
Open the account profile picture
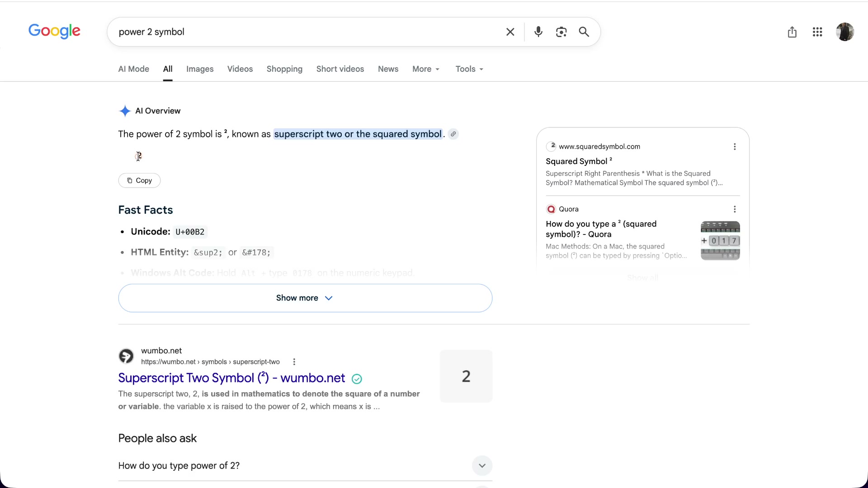click(844, 32)
